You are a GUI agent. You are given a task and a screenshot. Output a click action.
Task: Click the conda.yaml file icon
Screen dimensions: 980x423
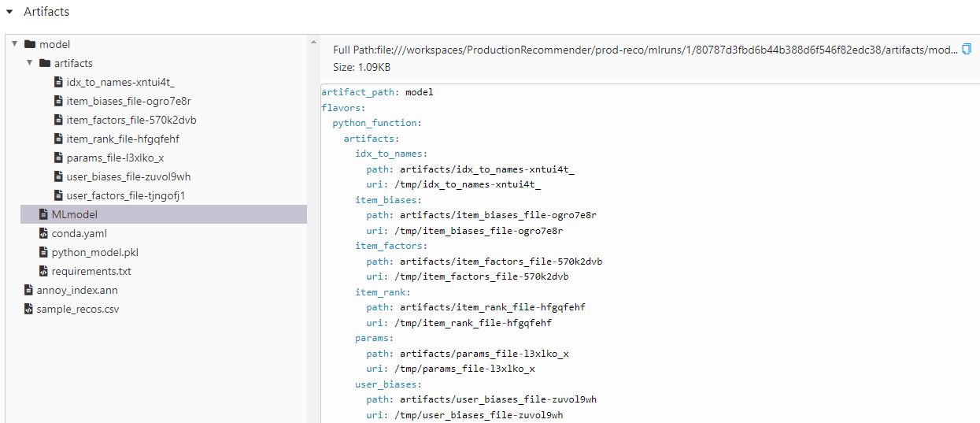pos(44,233)
